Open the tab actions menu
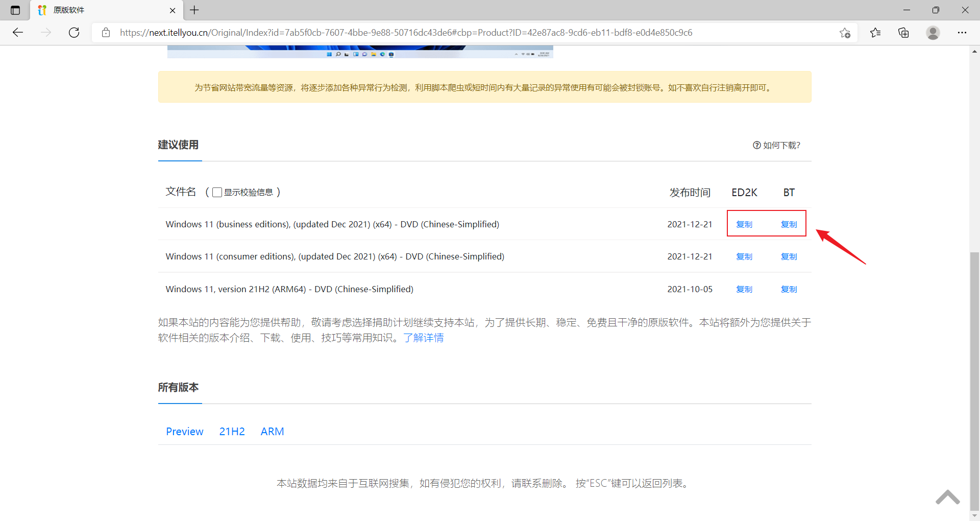Screen dimensions: 980x521 click(x=15, y=10)
